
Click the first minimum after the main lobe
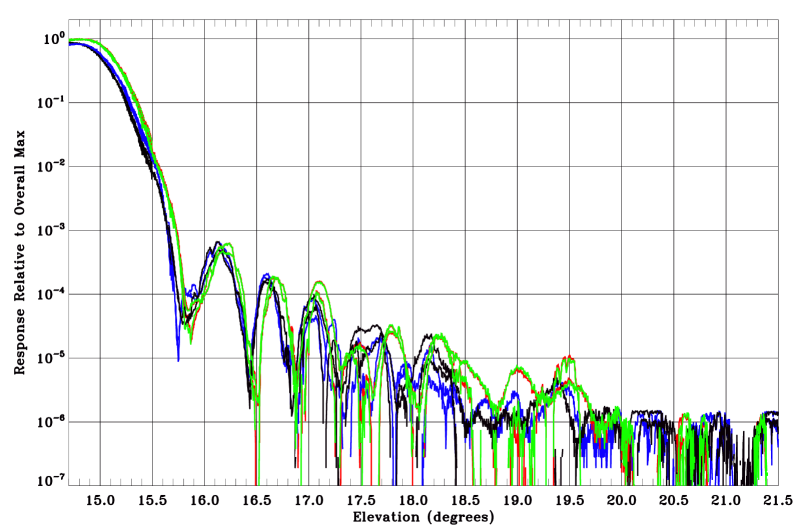[188, 318]
